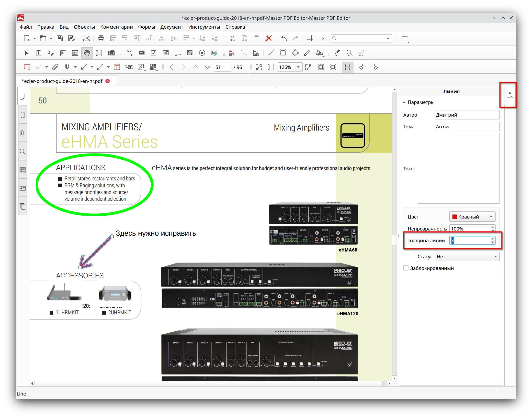The image size is (532, 418).
Task: Expand hidden toolbar items chevron
Action: pos(323,38)
